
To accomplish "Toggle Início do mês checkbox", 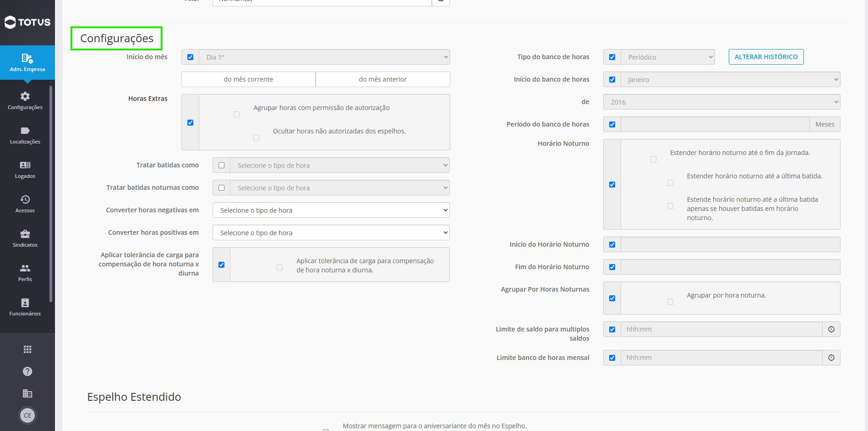I will tap(191, 57).
